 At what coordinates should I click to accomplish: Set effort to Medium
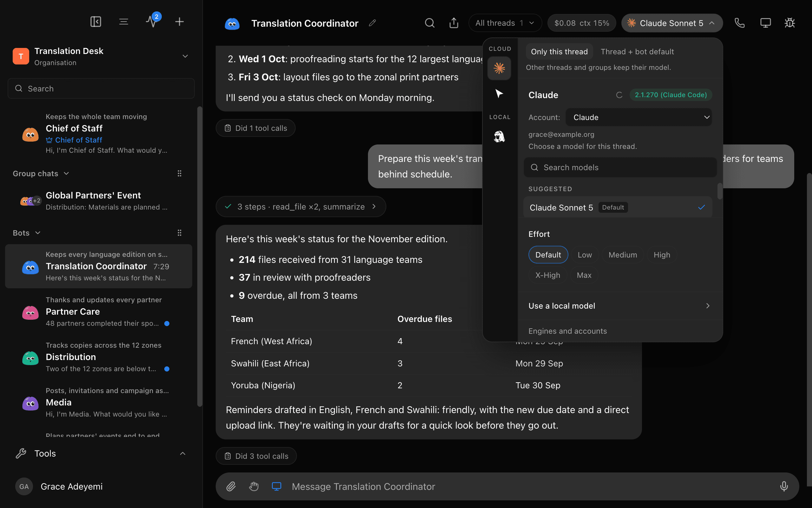pyautogui.click(x=623, y=255)
